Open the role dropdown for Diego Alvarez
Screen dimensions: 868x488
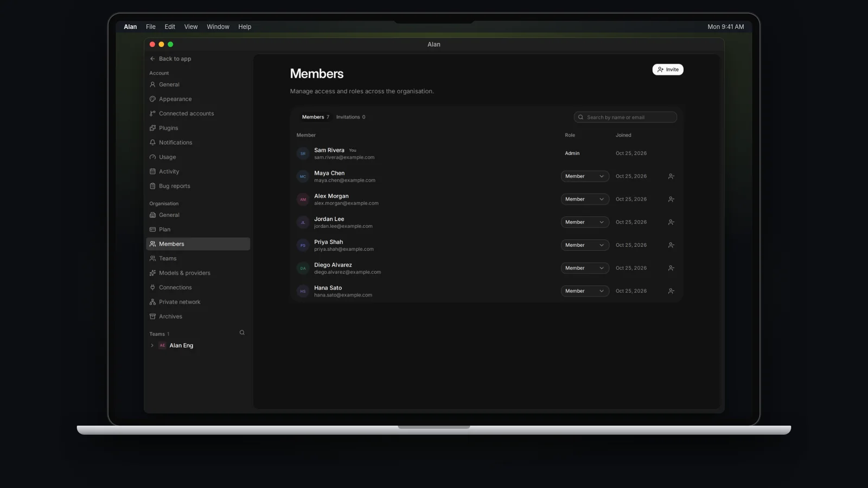pyautogui.click(x=585, y=268)
